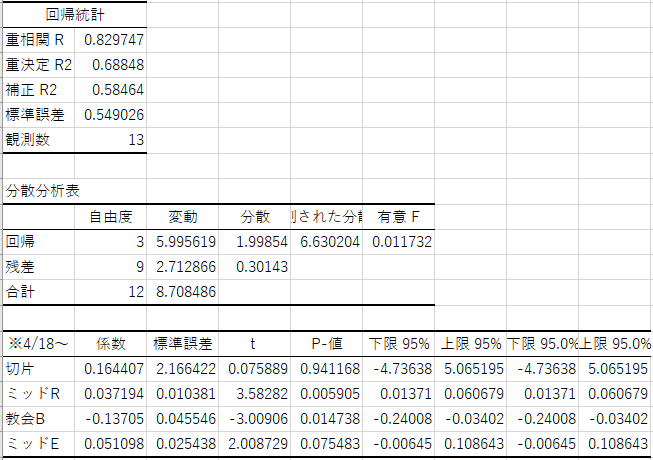
Task: Select the 有意 F column header
Action: point(399,217)
